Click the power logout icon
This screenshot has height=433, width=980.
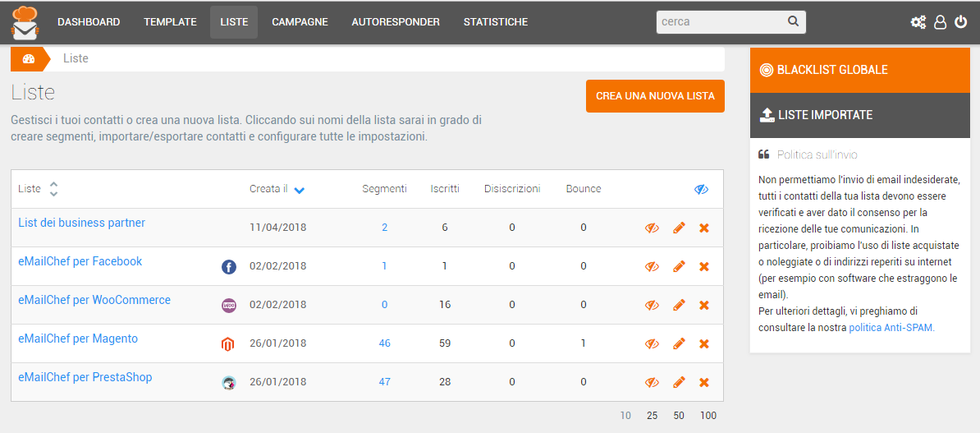pos(961,22)
